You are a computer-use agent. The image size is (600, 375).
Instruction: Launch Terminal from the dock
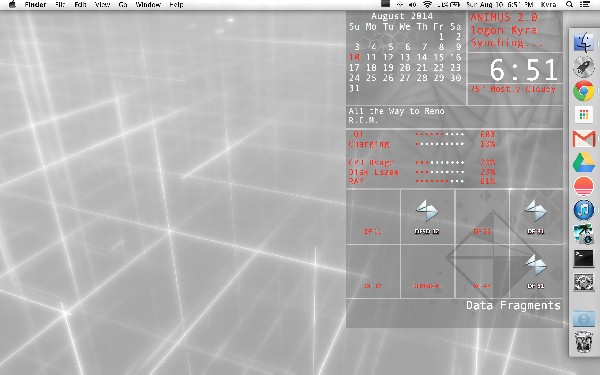(584, 258)
